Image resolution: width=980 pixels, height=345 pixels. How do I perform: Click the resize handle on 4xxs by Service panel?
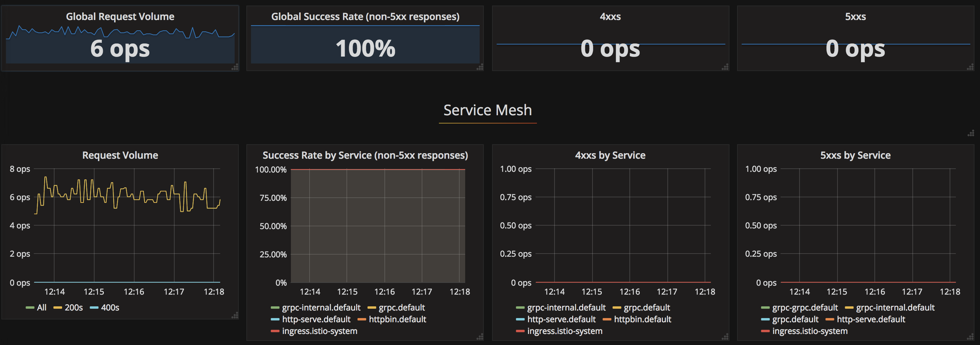[725, 337]
